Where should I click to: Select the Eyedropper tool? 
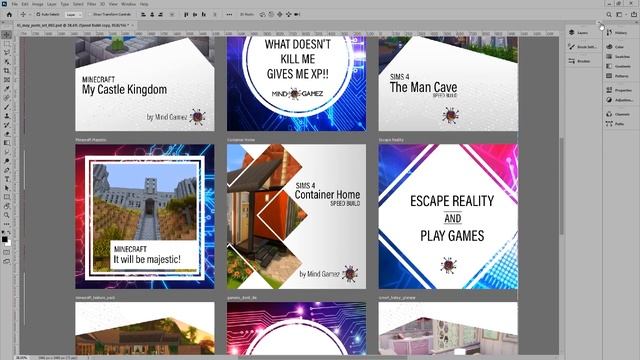click(x=7, y=89)
